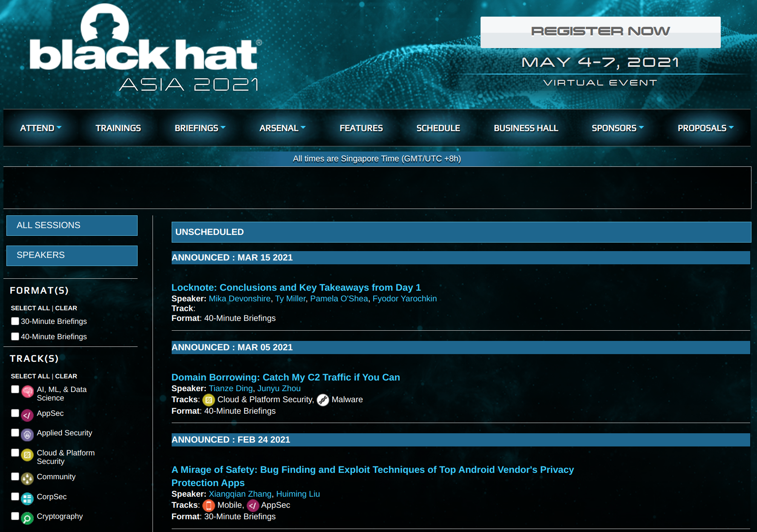The image size is (757, 532).
Task: Click the Announced : Mar 05 2021 header
Action: tap(461, 347)
